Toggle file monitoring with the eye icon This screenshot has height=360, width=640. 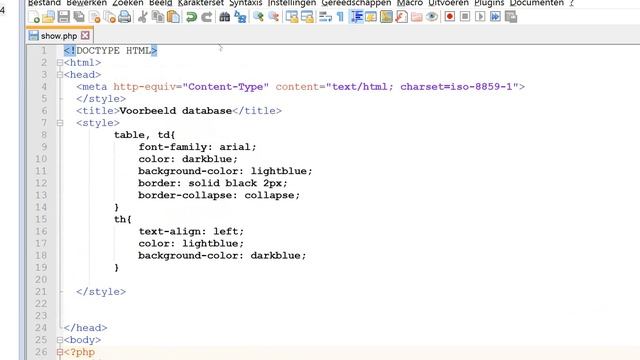click(432, 17)
